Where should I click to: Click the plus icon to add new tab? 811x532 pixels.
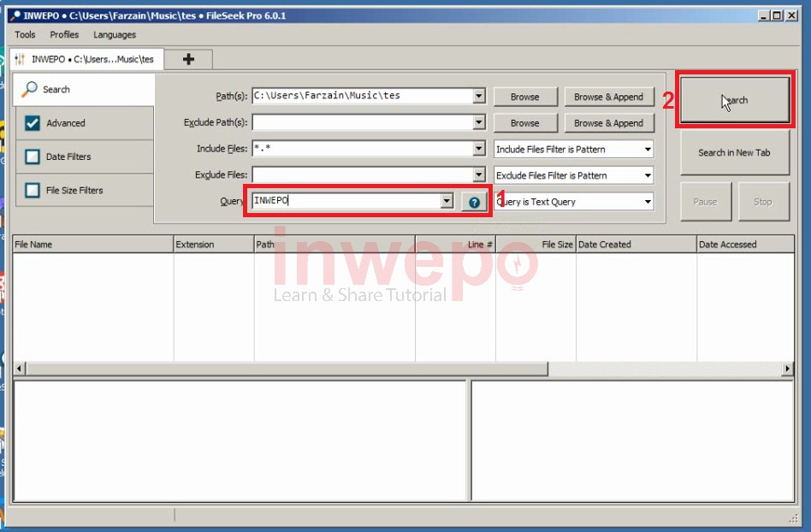(188, 60)
